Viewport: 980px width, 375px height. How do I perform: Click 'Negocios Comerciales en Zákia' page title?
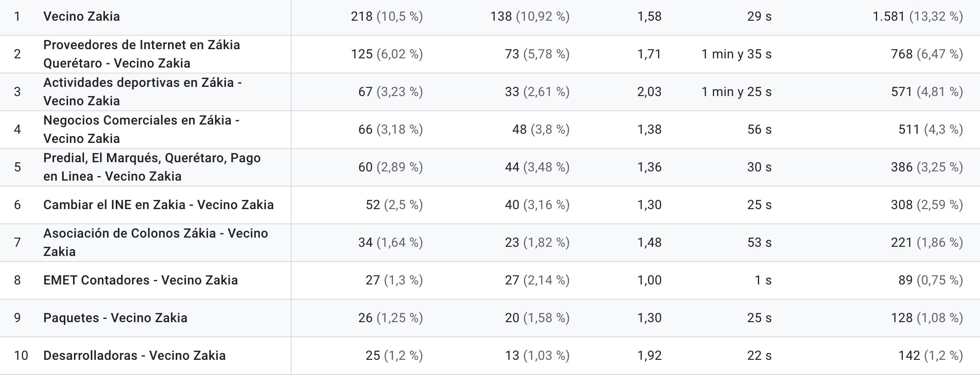[x=141, y=130]
